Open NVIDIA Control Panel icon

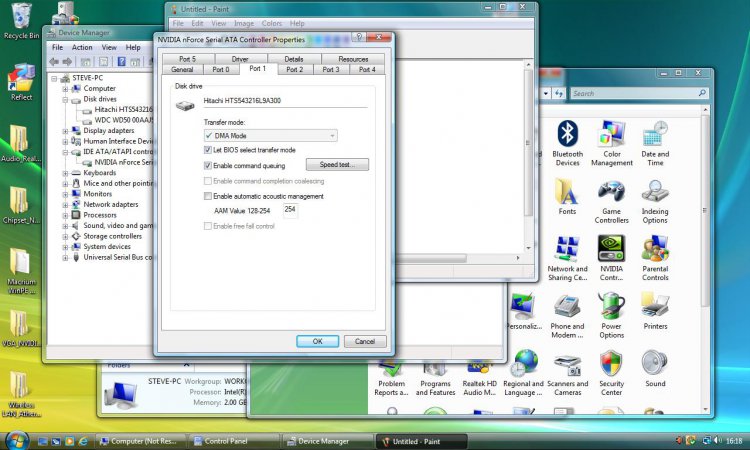(x=611, y=258)
